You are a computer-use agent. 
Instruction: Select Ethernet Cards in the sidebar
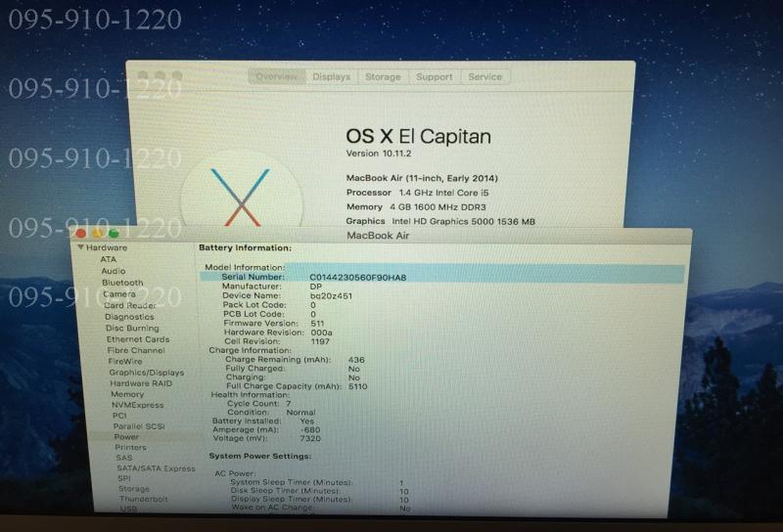(138, 339)
